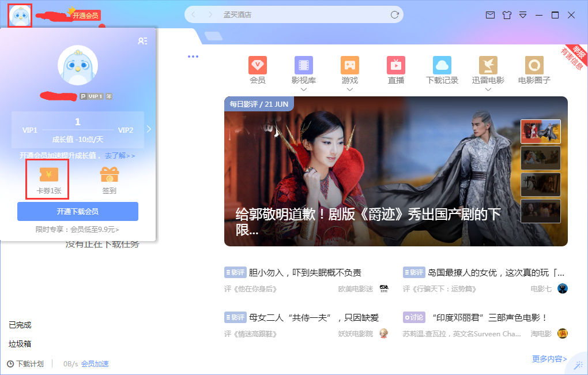Open the 更多内容> link
The width and height of the screenshot is (588, 375).
click(x=549, y=359)
